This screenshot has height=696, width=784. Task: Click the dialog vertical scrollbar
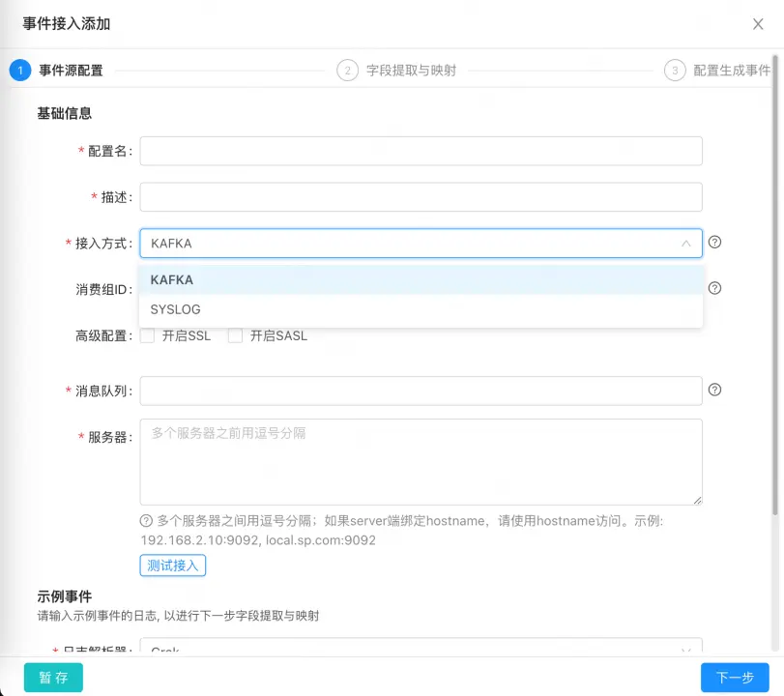pyautogui.click(x=778, y=290)
